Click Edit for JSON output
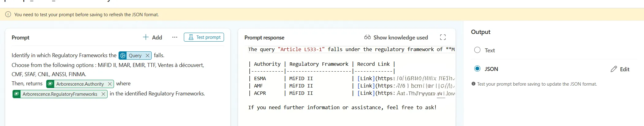Viewport: 644px width, 126px height. pos(620,69)
